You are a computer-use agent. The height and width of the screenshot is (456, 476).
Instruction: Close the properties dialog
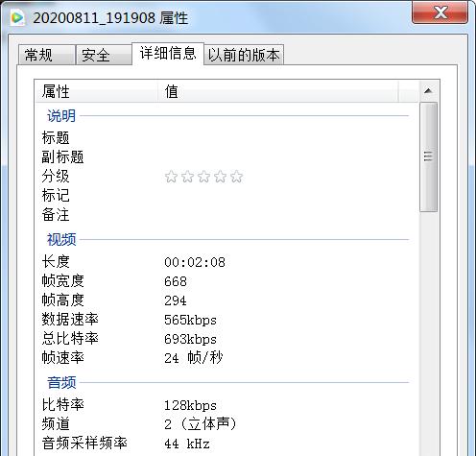(440, 12)
